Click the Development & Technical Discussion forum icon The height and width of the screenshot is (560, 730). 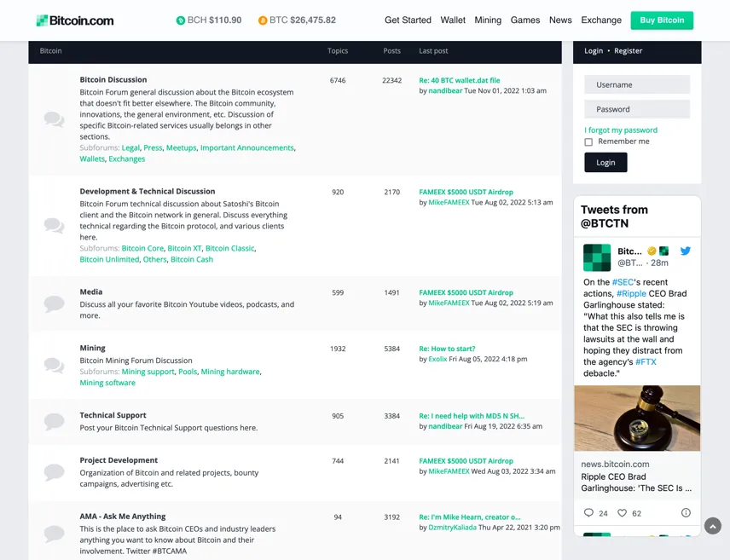(x=54, y=225)
